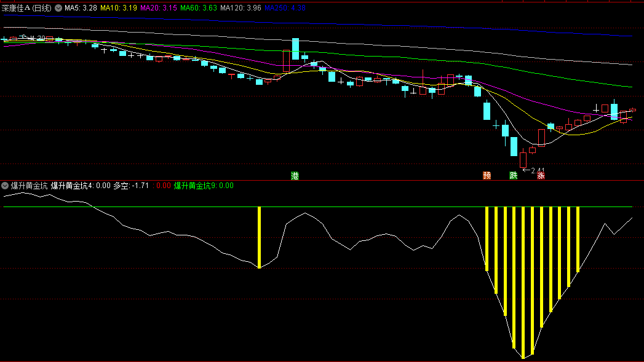This screenshot has height=362, width=644.
Task: Click the green 港 event marker icon
Action: pyautogui.click(x=295, y=176)
